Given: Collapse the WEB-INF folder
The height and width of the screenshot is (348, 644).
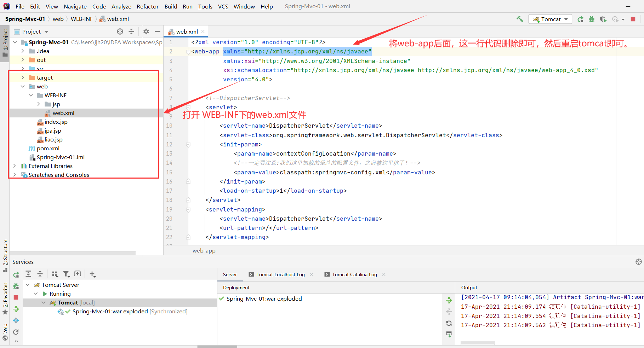Looking at the screenshot, I should (31, 95).
